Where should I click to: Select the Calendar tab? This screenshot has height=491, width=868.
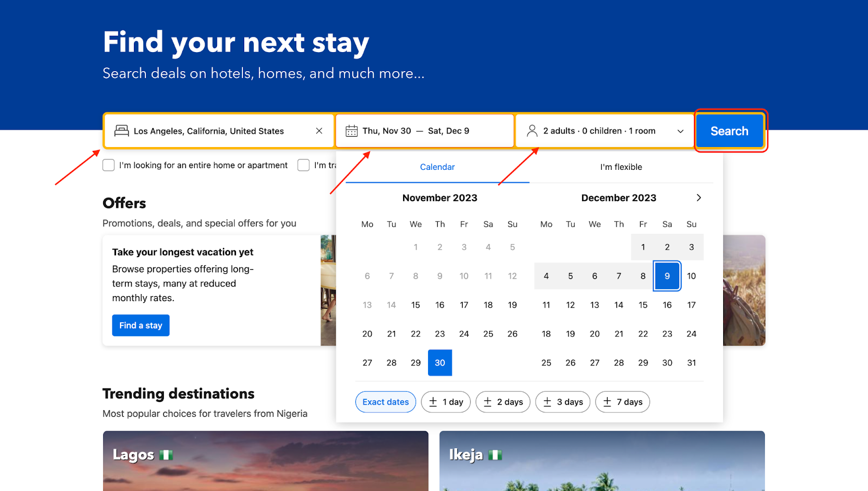437,167
